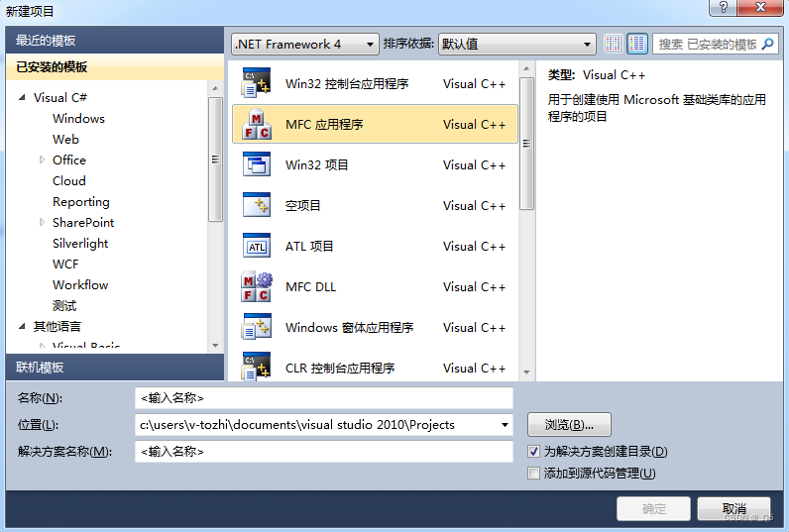Click the template list scroll down arrow
This screenshot has width=789, height=532.
526,372
